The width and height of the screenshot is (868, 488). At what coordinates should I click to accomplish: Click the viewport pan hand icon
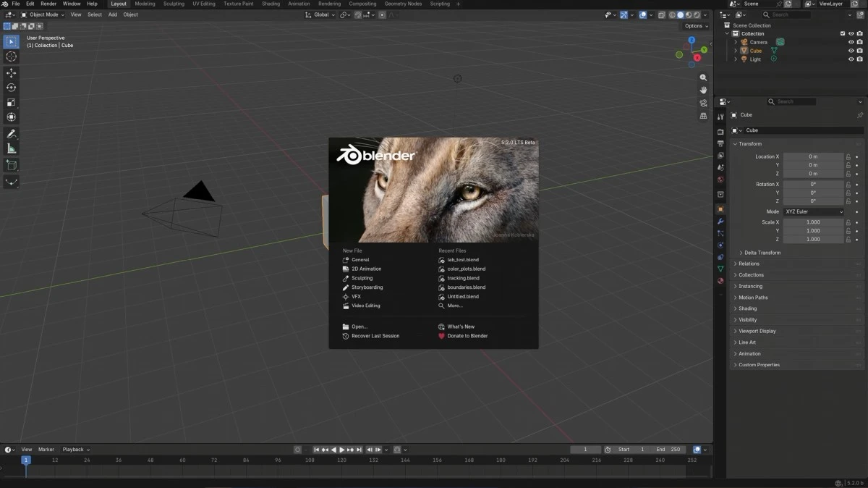click(703, 90)
